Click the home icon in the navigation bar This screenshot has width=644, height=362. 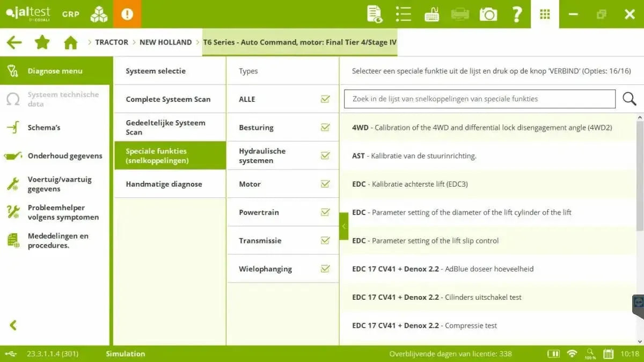(x=70, y=42)
